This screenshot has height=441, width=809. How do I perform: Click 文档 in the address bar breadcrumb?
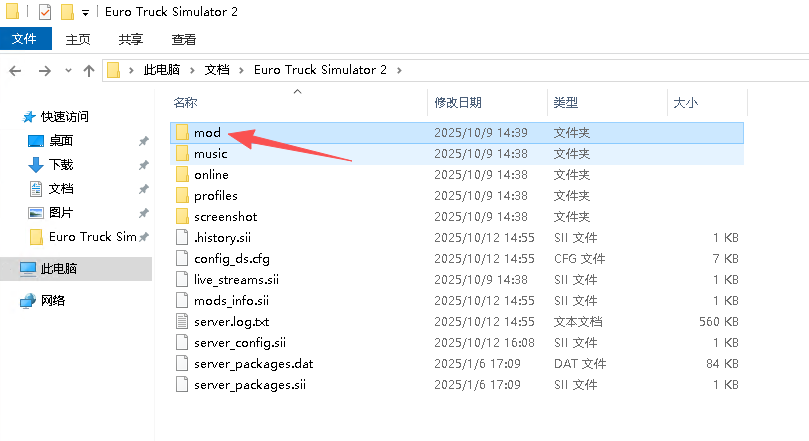(x=217, y=70)
